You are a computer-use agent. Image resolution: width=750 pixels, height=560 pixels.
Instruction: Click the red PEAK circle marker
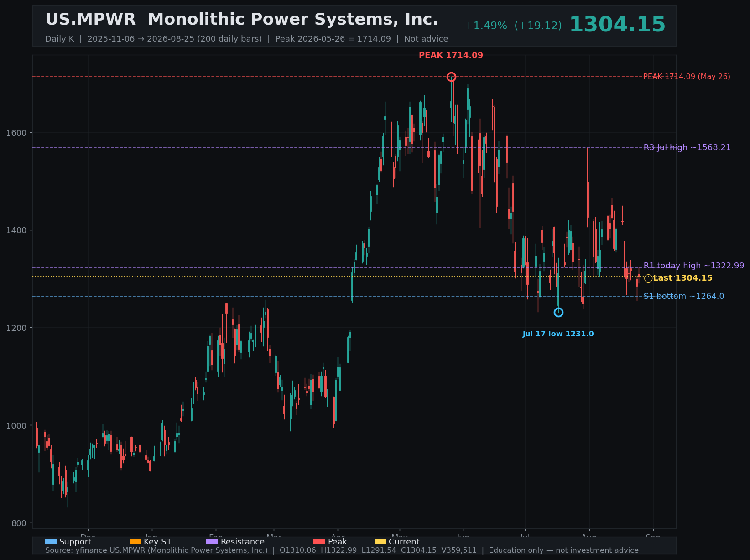[451, 77]
